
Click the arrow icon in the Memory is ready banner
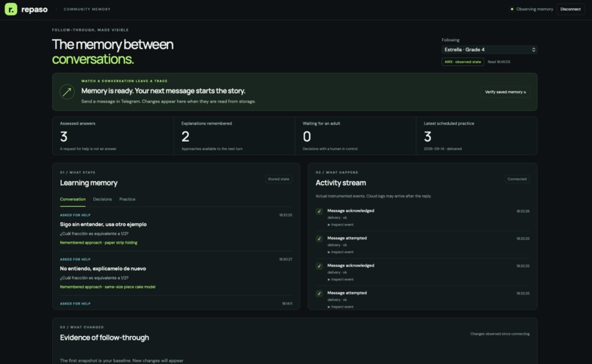pyautogui.click(x=67, y=92)
